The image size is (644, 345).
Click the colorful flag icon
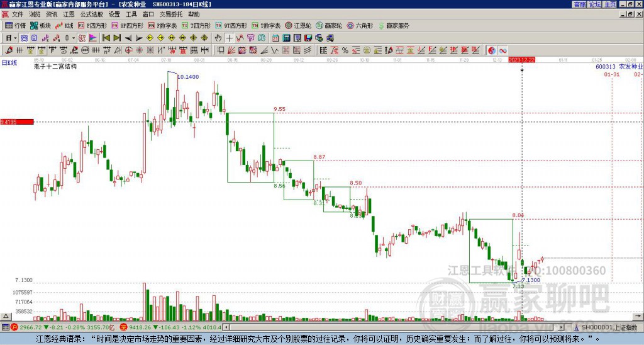93,38
